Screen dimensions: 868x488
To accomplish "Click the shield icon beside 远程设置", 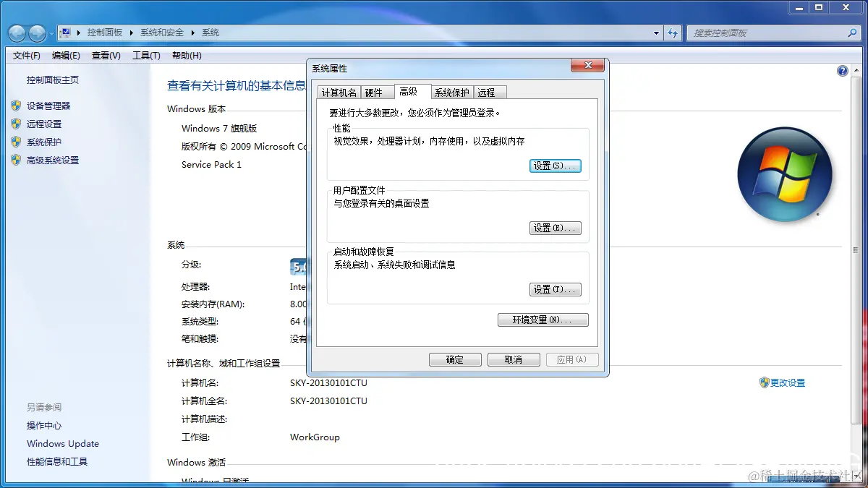I will [16, 124].
